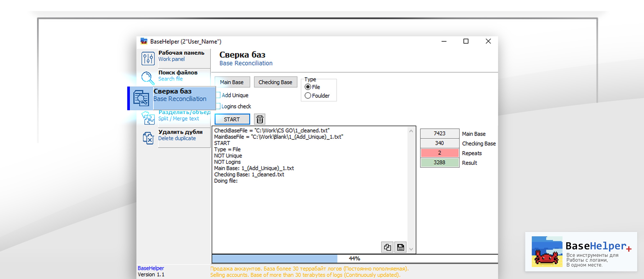Click the Work panel sliders icon

(x=148, y=58)
